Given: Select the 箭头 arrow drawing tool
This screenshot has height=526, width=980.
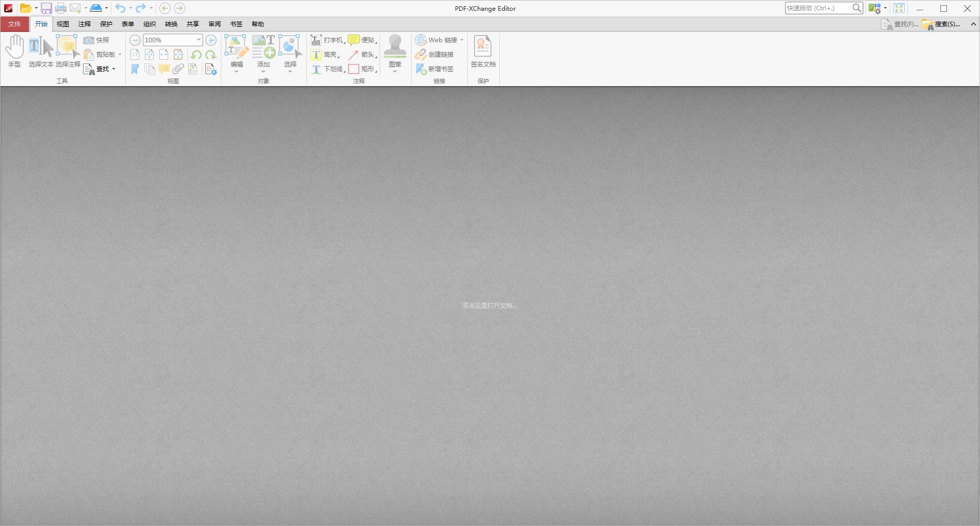Looking at the screenshot, I should pos(364,54).
